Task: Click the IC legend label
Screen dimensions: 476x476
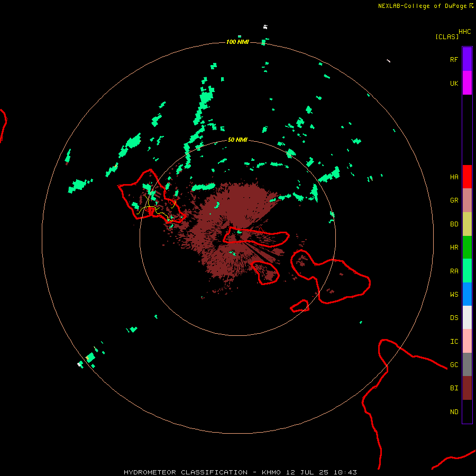Action: pyautogui.click(x=454, y=342)
